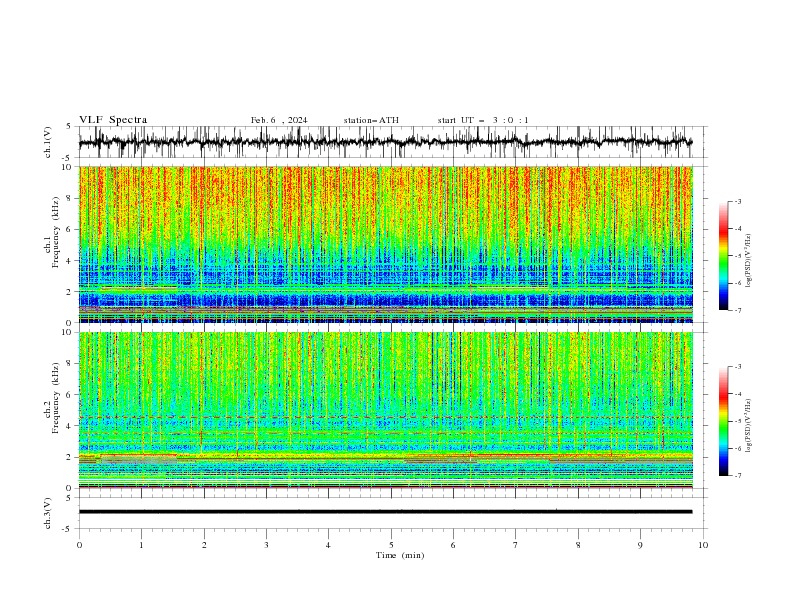Click the "-7" tick on lower color bar
This screenshot has height=612, width=792.
(738, 475)
